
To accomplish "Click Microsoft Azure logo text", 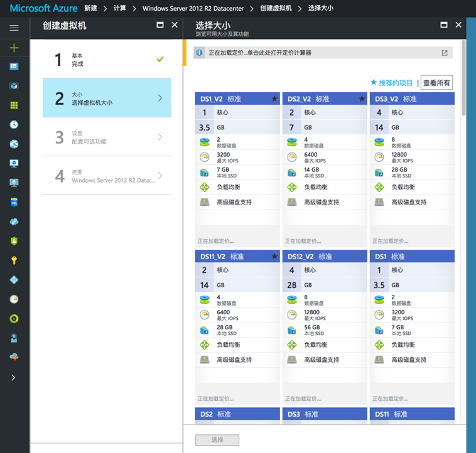I will 43,8.
